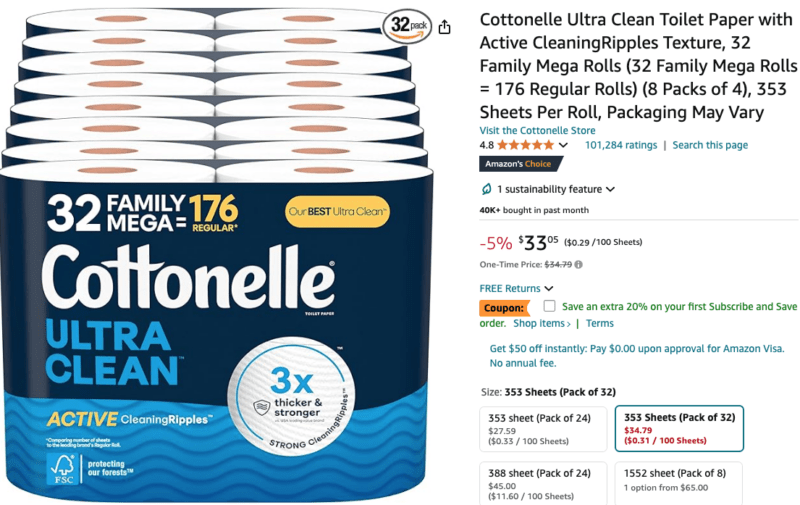Click the share icon above product image
The image size is (800, 505).
point(444,27)
